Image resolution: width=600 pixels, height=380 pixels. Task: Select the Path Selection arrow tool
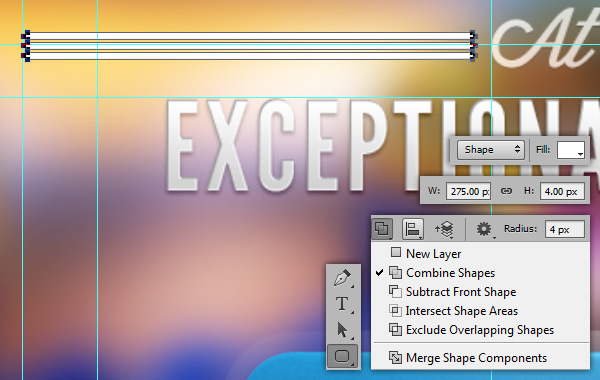[x=343, y=330]
